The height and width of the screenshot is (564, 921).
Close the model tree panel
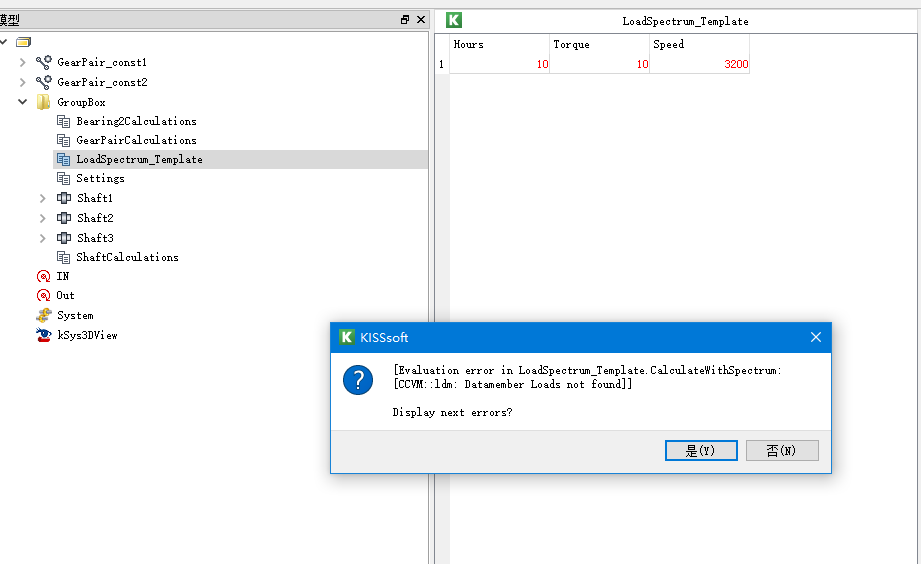pos(421,19)
